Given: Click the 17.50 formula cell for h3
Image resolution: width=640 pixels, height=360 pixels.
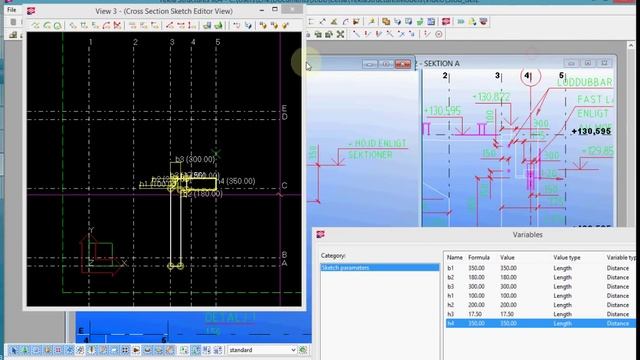Looking at the screenshot, I should 475,314.
